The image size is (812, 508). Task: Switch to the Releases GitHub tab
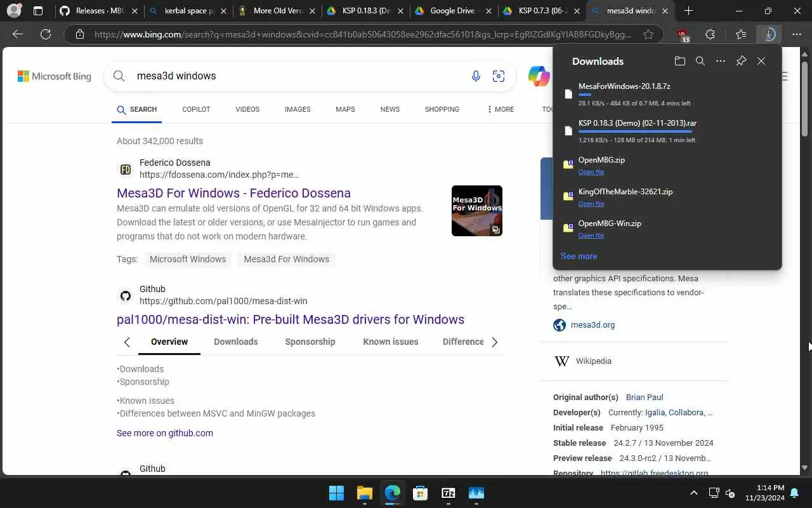(x=98, y=11)
